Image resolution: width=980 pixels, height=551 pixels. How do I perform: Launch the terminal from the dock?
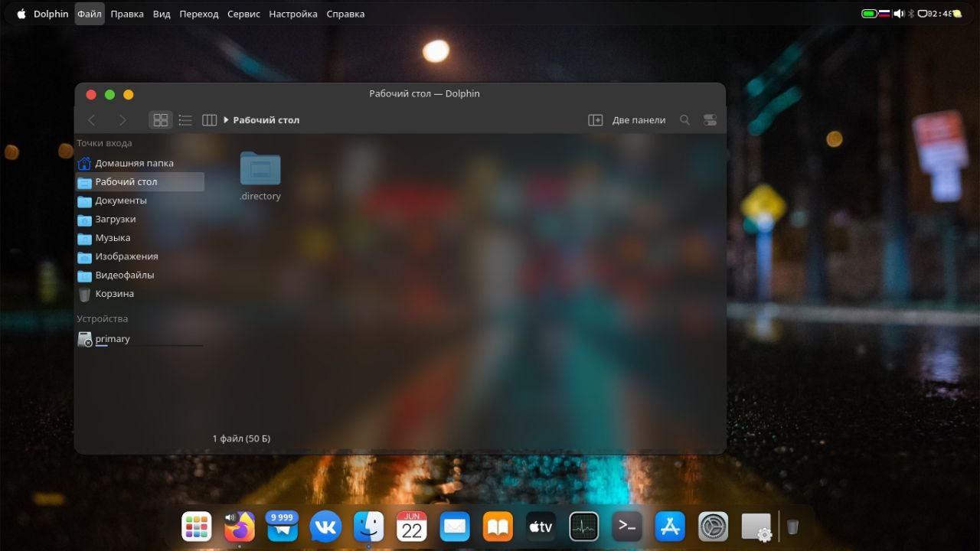tap(627, 527)
